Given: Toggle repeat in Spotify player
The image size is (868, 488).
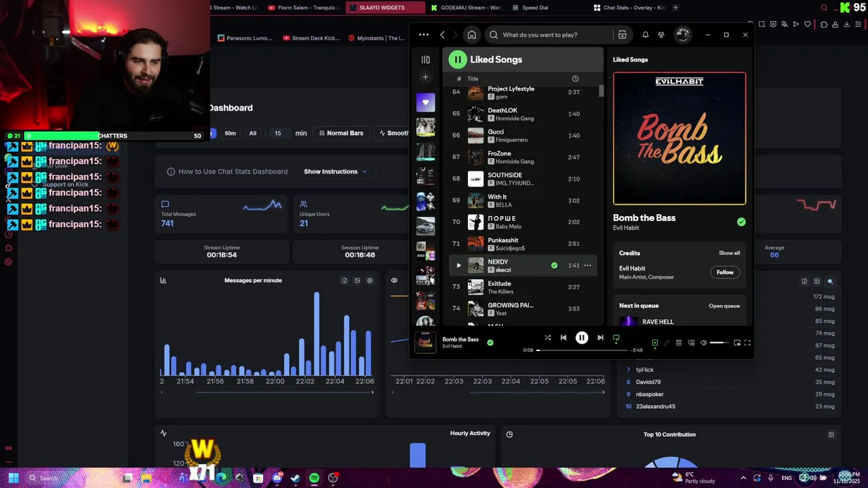Looking at the screenshot, I should pos(616,338).
